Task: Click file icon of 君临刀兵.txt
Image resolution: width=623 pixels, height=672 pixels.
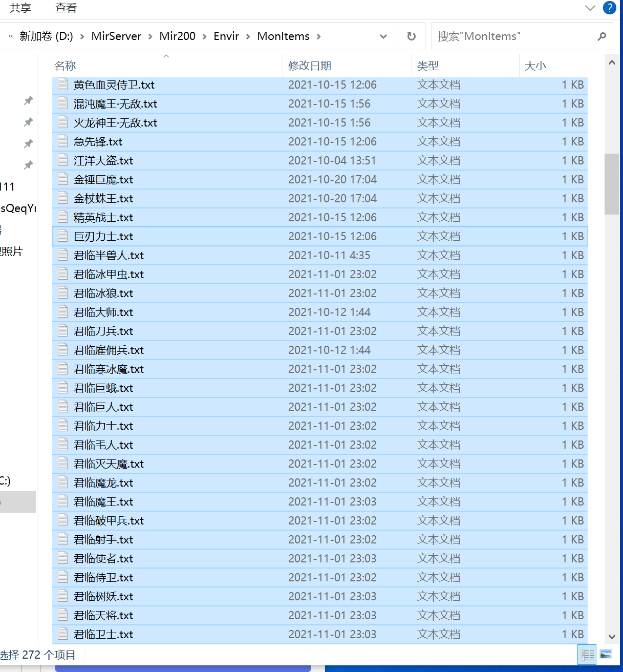Action: (62, 330)
